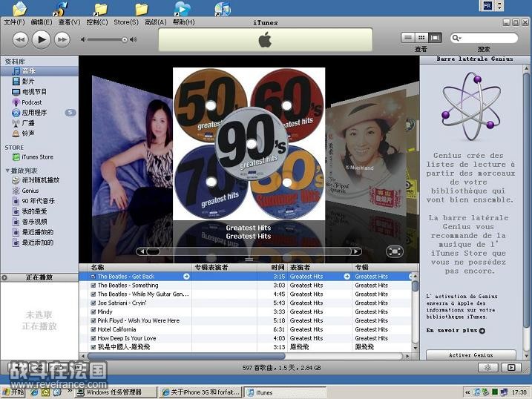532x399 pixels.
Task: Uncheck the 我是中國人 track
Action: point(93,347)
